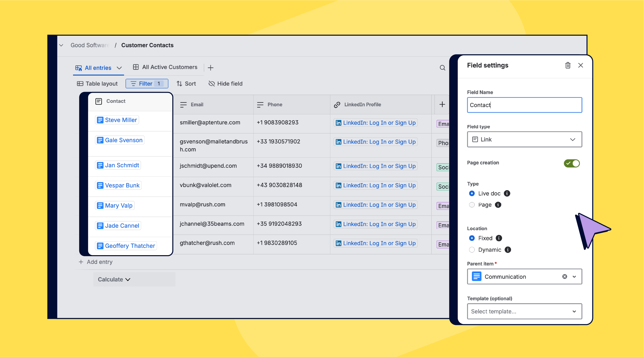
Task: Toggle the Filter showing one active filter
Action: pyautogui.click(x=147, y=83)
